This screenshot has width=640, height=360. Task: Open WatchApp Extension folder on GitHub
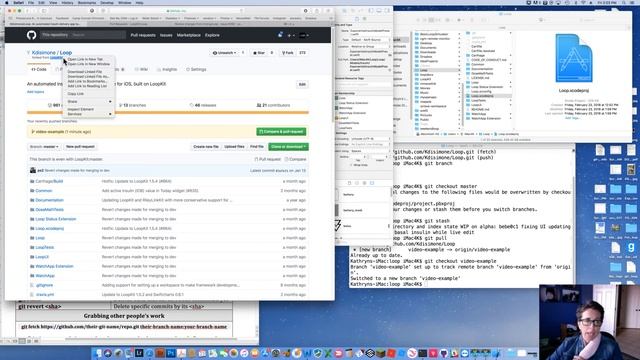54,266
